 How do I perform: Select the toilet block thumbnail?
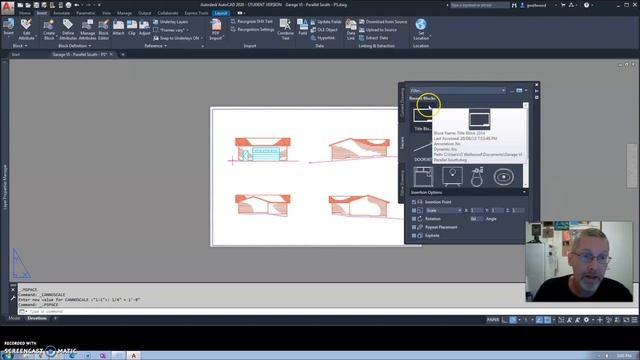pyautogui.click(x=477, y=177)
